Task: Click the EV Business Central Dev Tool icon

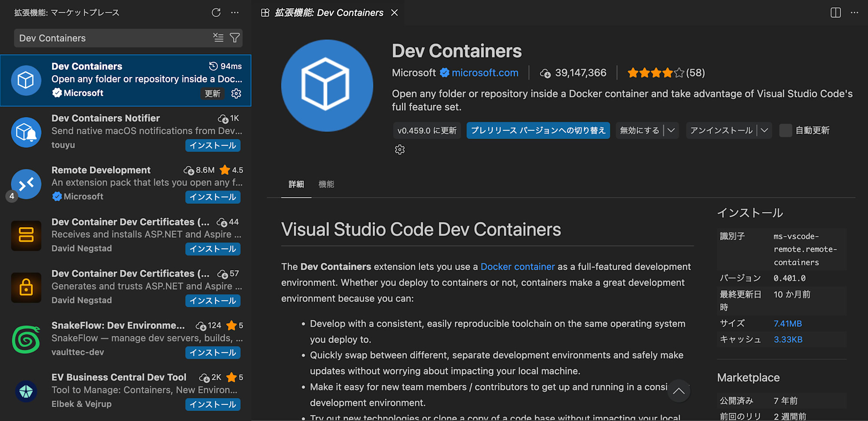Action: [x=26, y=391]
